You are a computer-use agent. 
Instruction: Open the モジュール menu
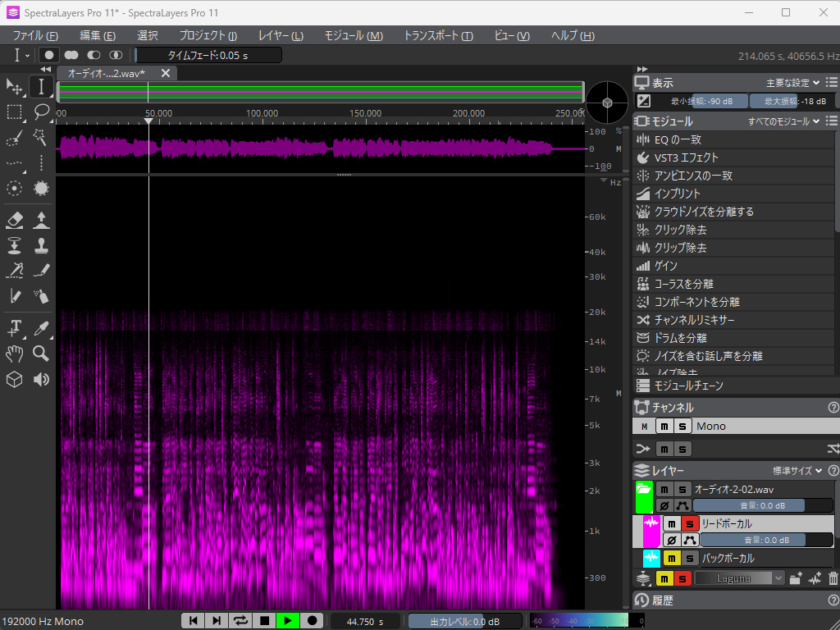(x=353, y=35)
